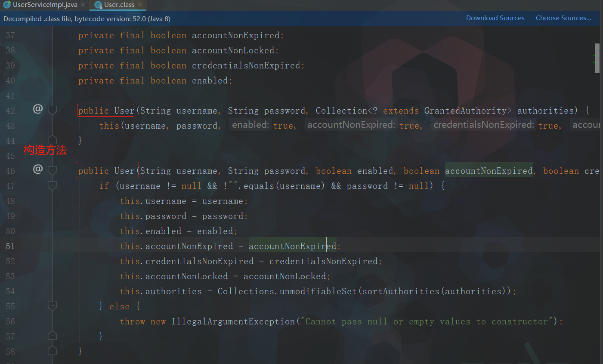
Task: Click the fold end marker on line 44
Action: (x=53, y=139)
